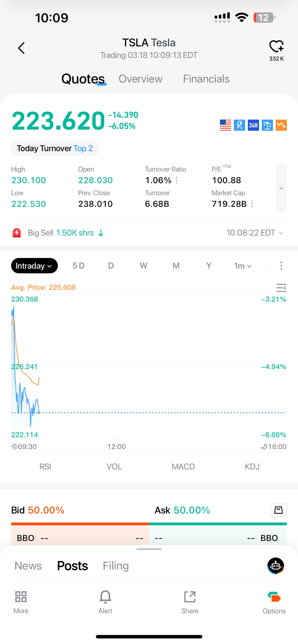The image size is (298, 644).
Task: Toggle the RSI indicator
Action: 45,466
